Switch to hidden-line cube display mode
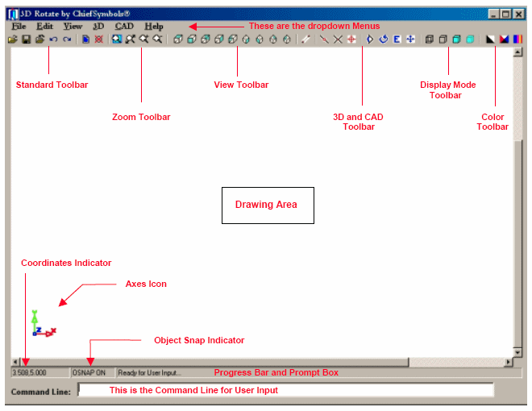This screenshot has width=532, height=411. (443, 39)
